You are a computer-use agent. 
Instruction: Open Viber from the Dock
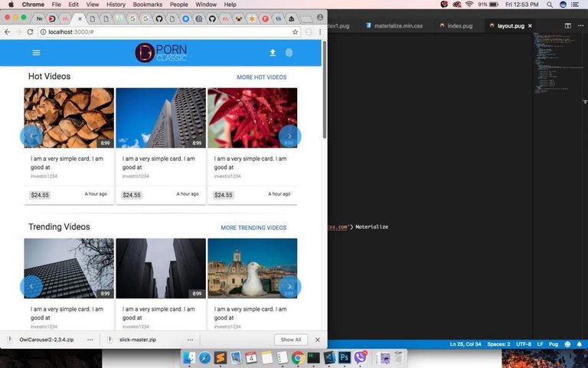point(360,357)
